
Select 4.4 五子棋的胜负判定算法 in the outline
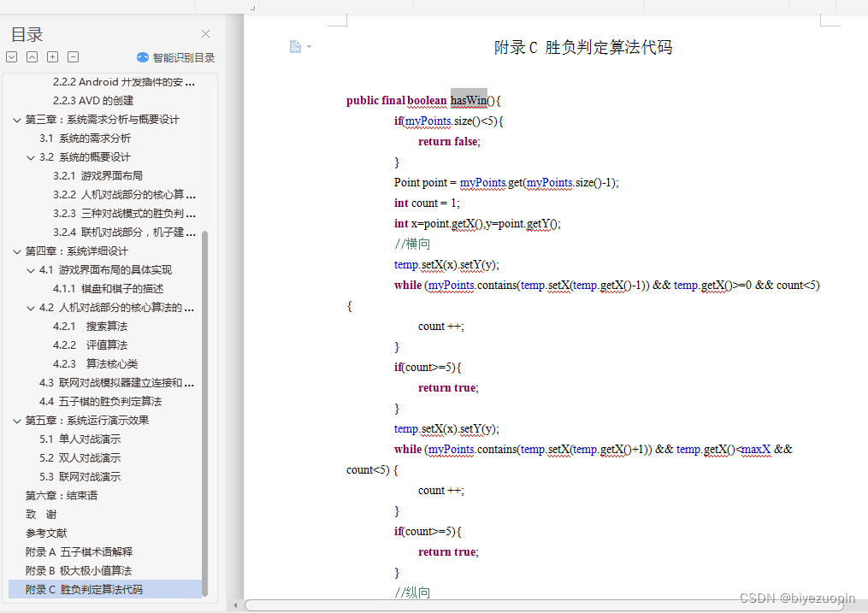coord(100,401)
